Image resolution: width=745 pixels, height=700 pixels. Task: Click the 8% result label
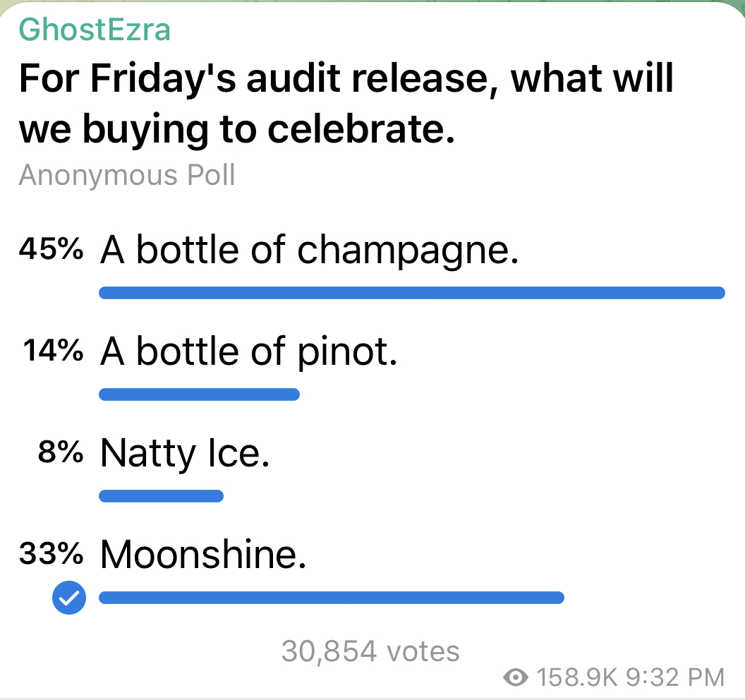61,453
